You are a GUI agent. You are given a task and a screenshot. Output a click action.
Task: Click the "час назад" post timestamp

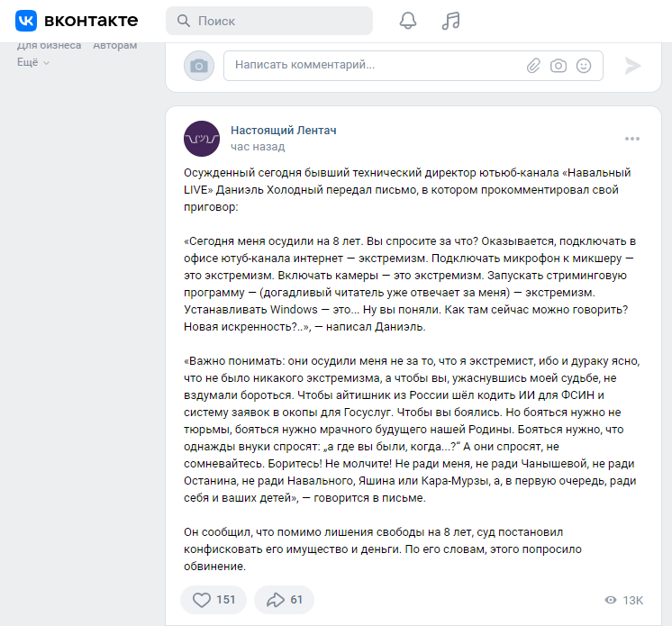click(x=258, y=147)
